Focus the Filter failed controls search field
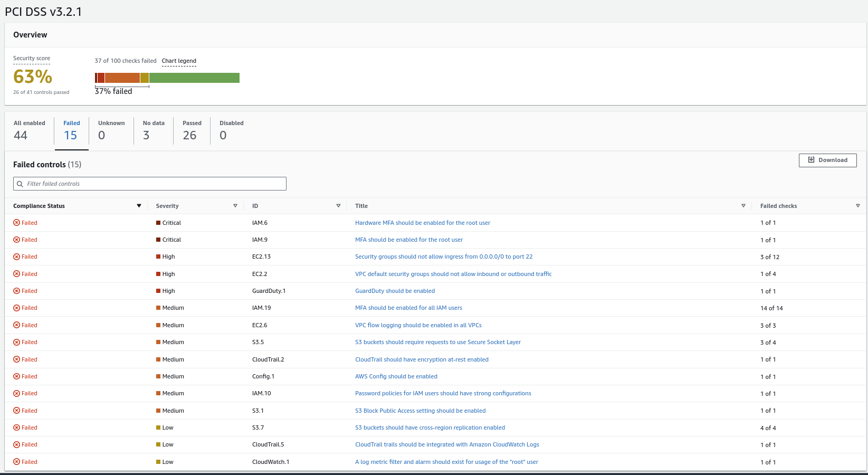Screen dimensions: 868x475 click(x=150, y=184)
